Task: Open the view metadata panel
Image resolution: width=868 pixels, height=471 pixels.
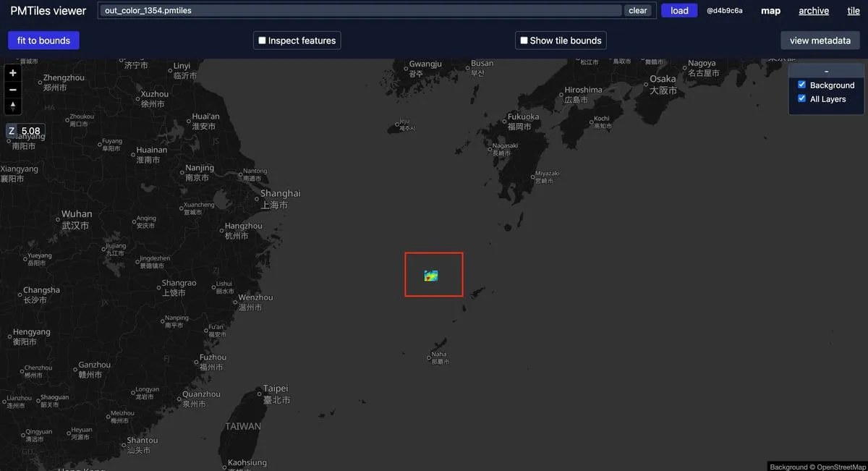Action: [x=820, y=41]
